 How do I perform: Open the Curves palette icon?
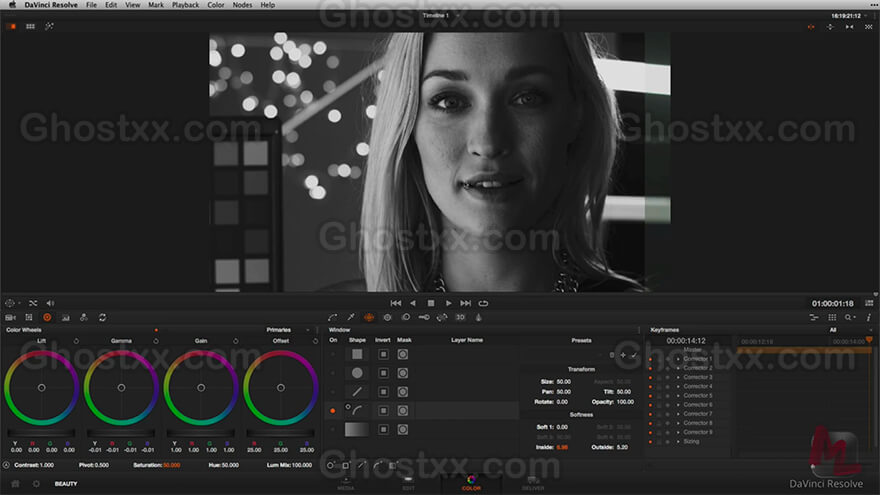[x=333, y=318]
